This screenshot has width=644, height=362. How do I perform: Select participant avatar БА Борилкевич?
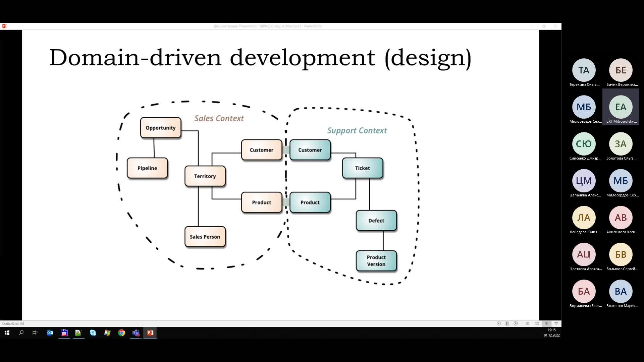[584, 291]
